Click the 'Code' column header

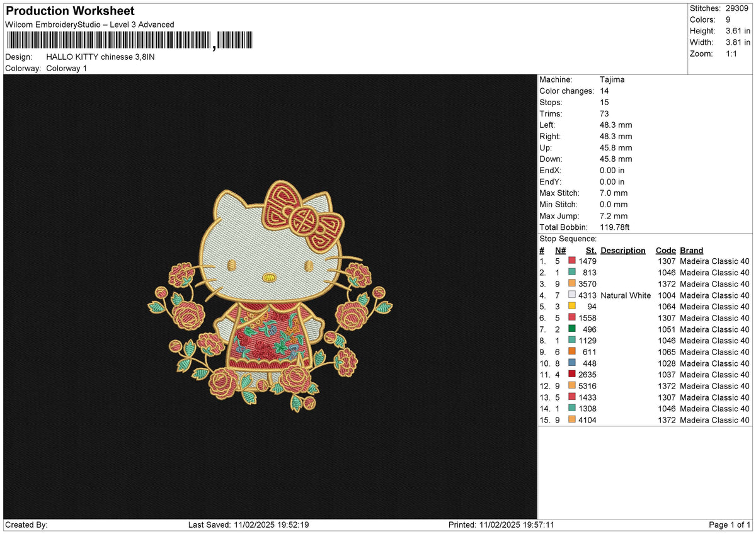[665, 250]
